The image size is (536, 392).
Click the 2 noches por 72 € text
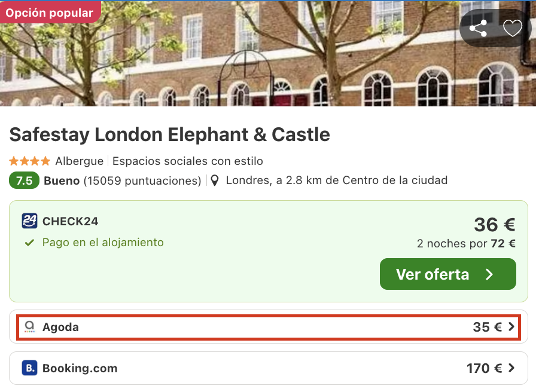466,243
